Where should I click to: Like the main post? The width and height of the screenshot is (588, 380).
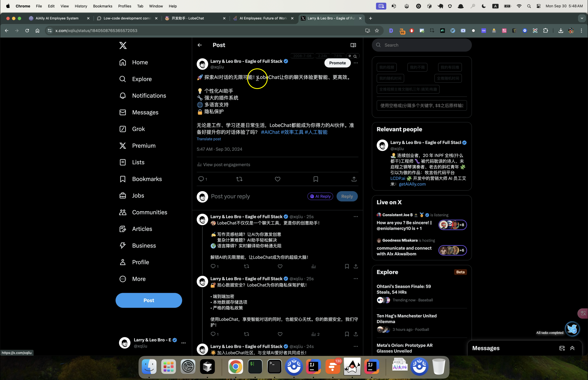point(277,179)
